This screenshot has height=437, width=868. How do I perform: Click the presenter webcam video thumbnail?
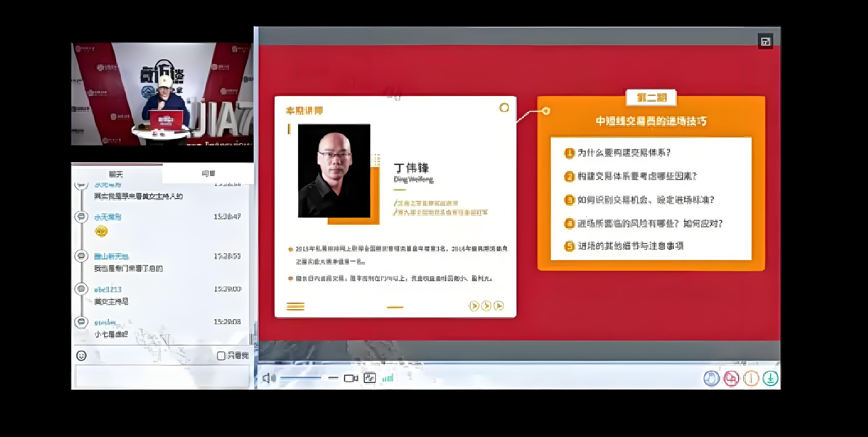coord(162,94)
